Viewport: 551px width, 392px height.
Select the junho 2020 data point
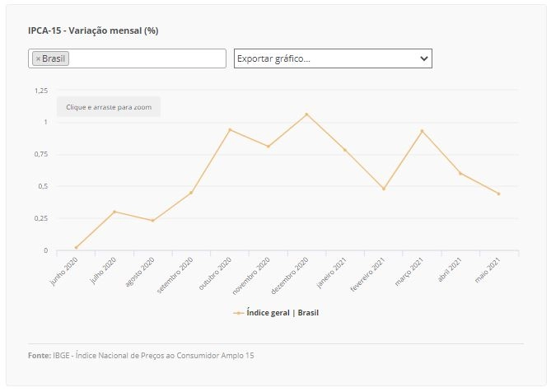tap(77, 248)
